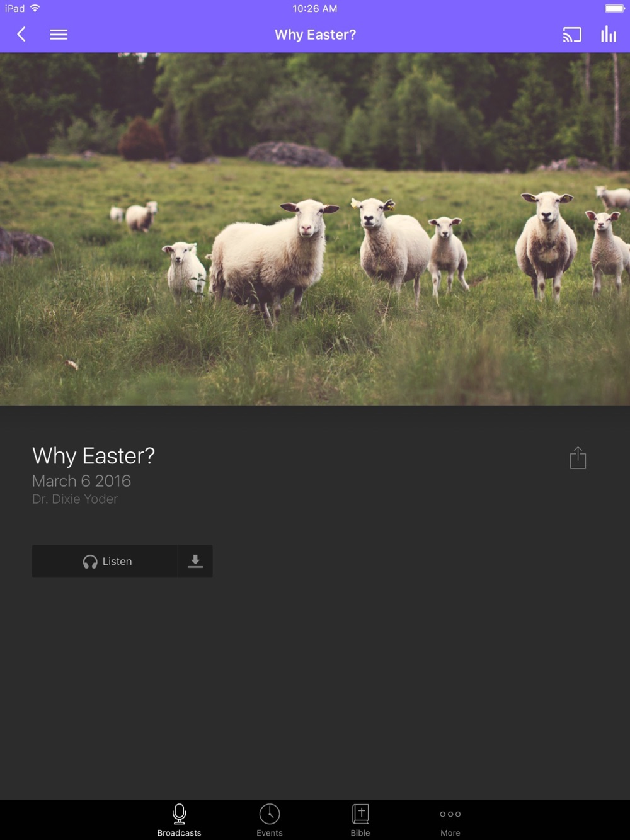Tap the 10:26 AM clock
This screenshot has height=840, width=630.
315,8
